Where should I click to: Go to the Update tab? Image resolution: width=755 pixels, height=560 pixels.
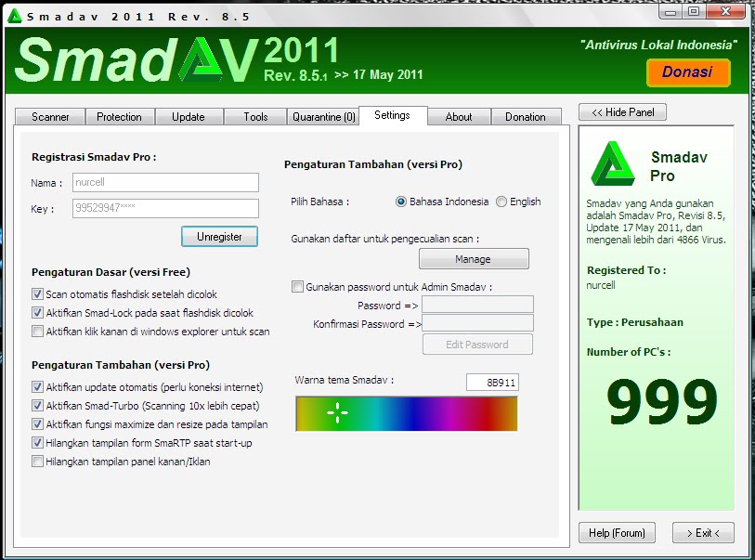tap(189, 116)
